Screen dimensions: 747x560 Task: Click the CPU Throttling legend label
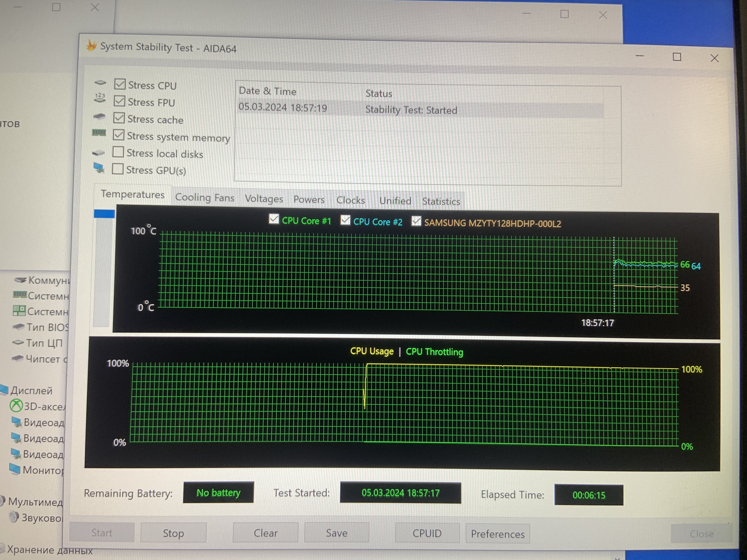pyautogui.click(x=434, y=352)
